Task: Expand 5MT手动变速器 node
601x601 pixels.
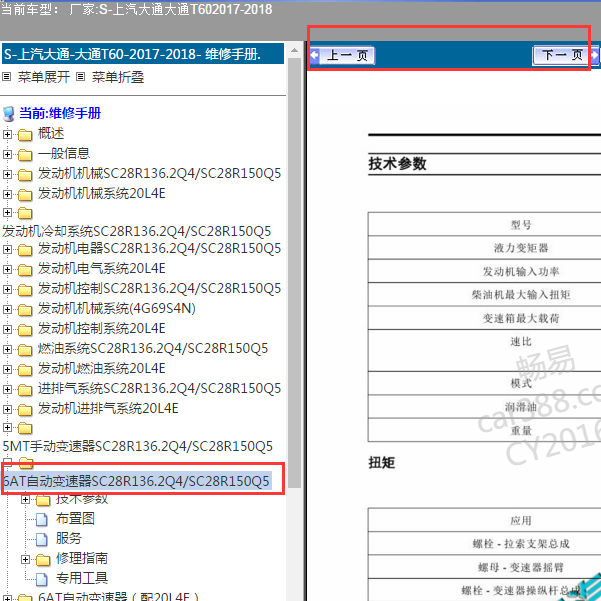Action: 7,427
